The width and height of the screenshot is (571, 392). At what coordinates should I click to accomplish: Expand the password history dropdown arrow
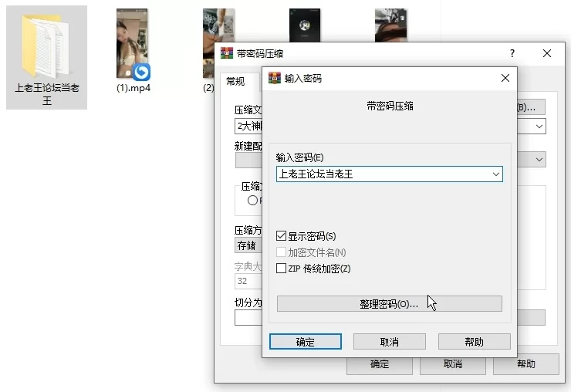pos(495,174)
